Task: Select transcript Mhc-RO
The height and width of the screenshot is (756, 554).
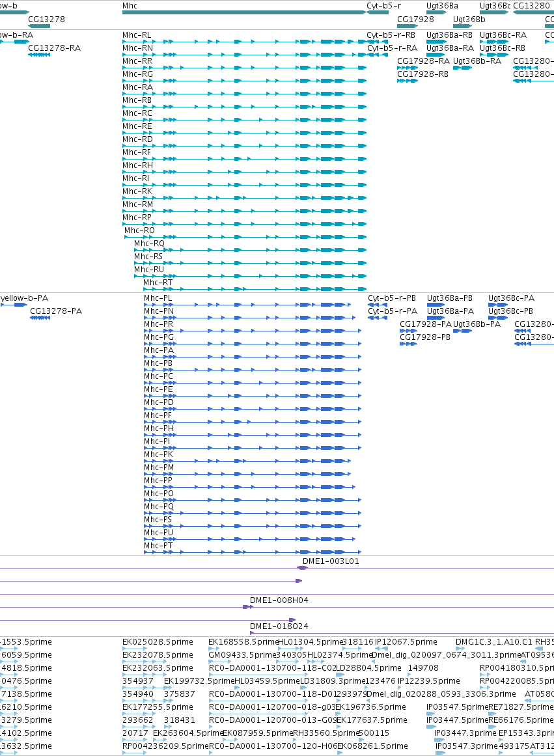Action: coord(139,231)
